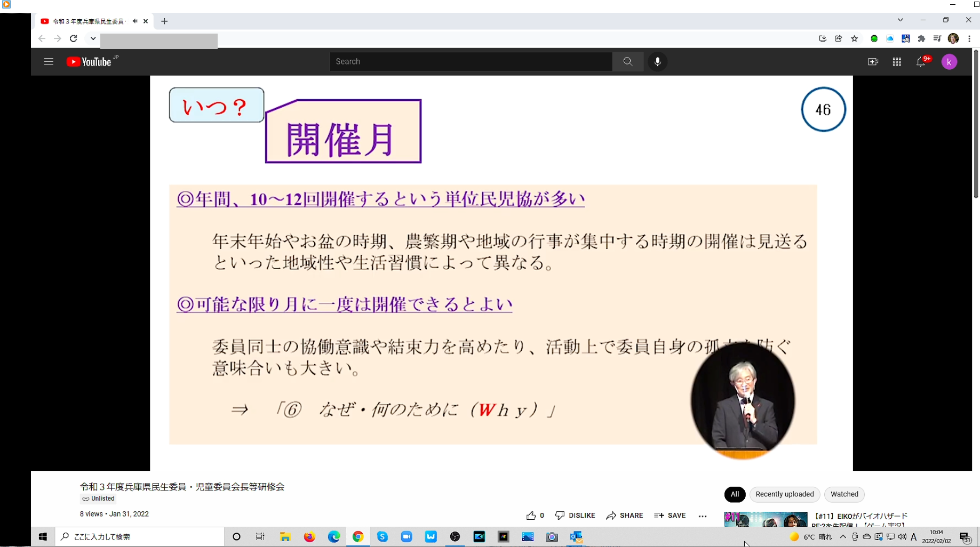Open Outlook from taskbar
This screenshot has height=547, width=980.
(x=576, y=537)
